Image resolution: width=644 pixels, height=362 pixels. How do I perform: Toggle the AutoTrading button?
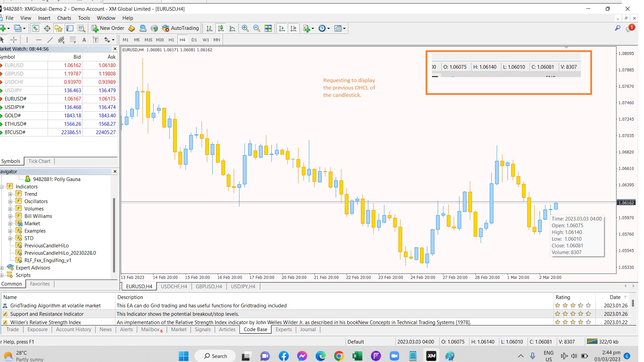coord(180,28)
